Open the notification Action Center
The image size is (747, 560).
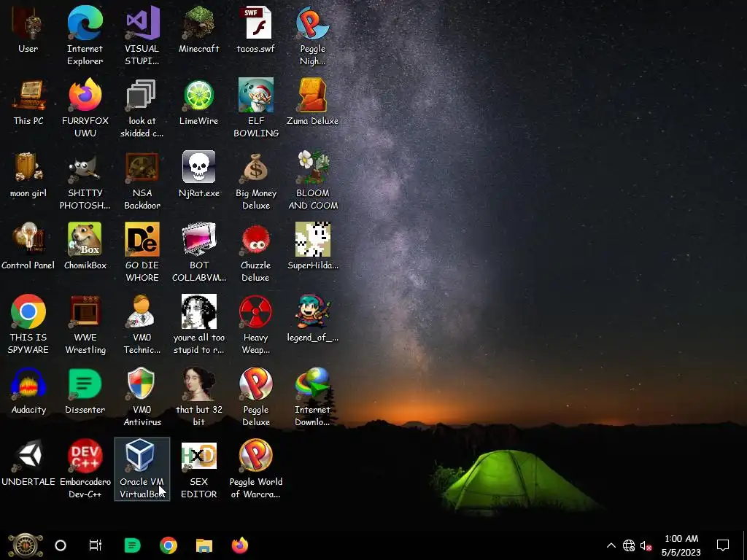723,545
